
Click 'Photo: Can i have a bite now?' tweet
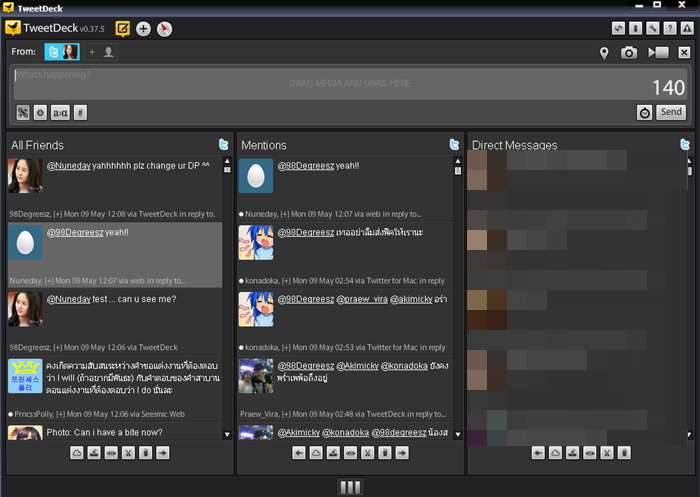coord(104,432)
